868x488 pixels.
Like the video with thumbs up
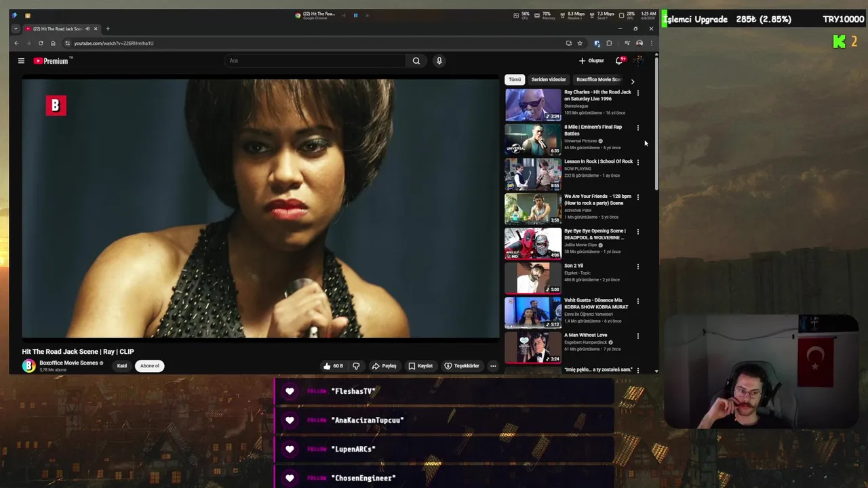333,366
